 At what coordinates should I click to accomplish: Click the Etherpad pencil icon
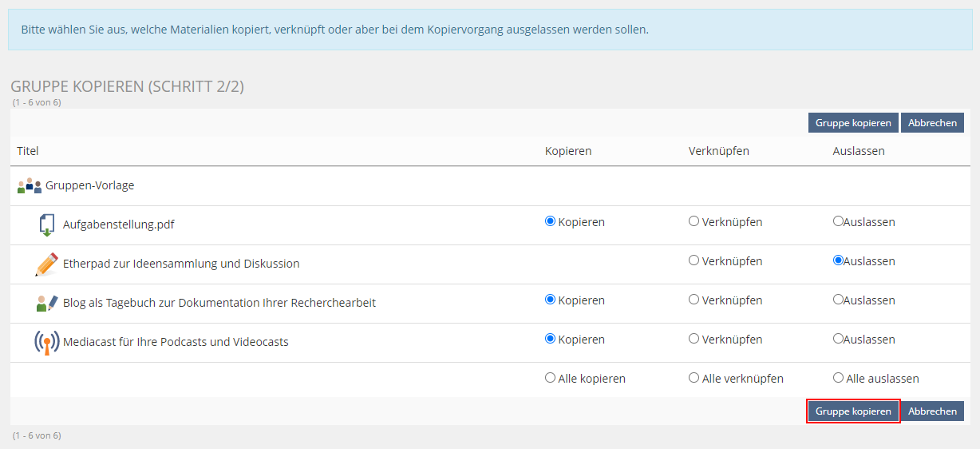[46, 264]
